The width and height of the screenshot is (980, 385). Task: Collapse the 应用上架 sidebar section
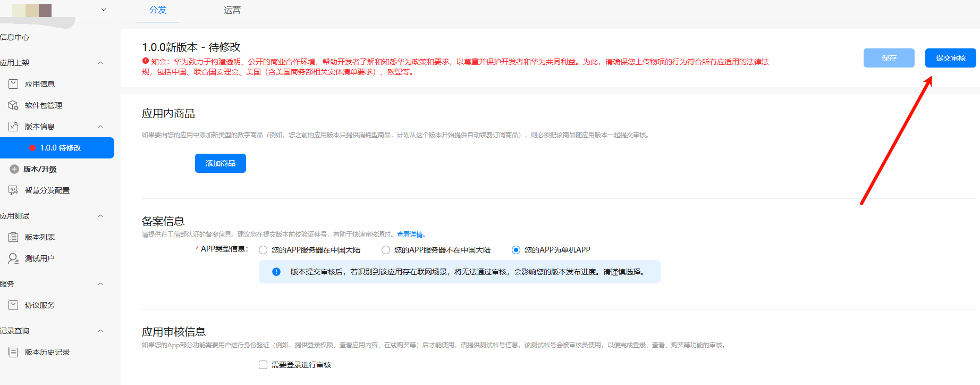100,63
